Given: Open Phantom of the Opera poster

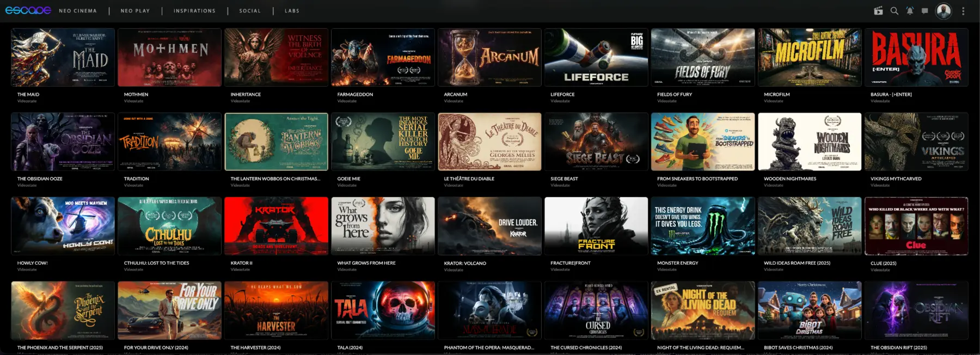Looking at the screenshot, I should click(x=490, y=310).
